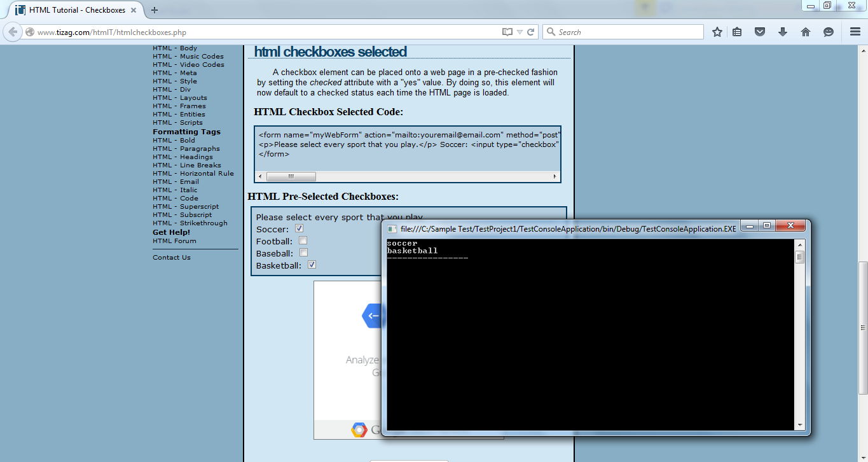Click the 'basketball' output line in console
The width and height of the screenshot is (868, 462).
pos(412,251)
